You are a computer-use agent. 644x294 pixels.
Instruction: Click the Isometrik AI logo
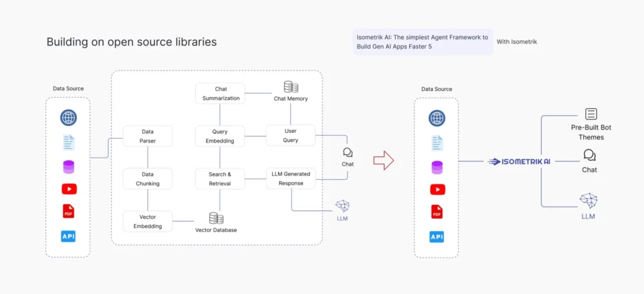(519, 161)
